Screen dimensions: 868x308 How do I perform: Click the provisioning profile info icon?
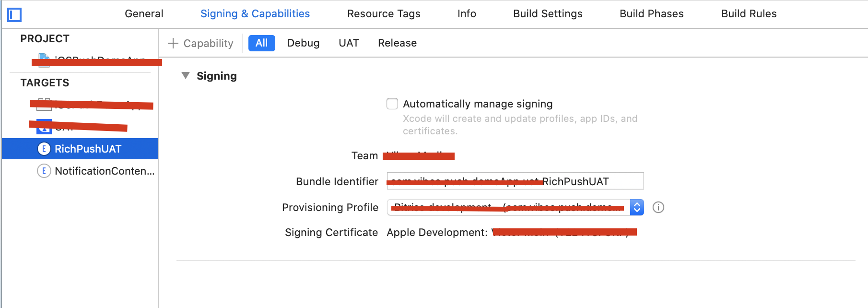tap(658, 207)
